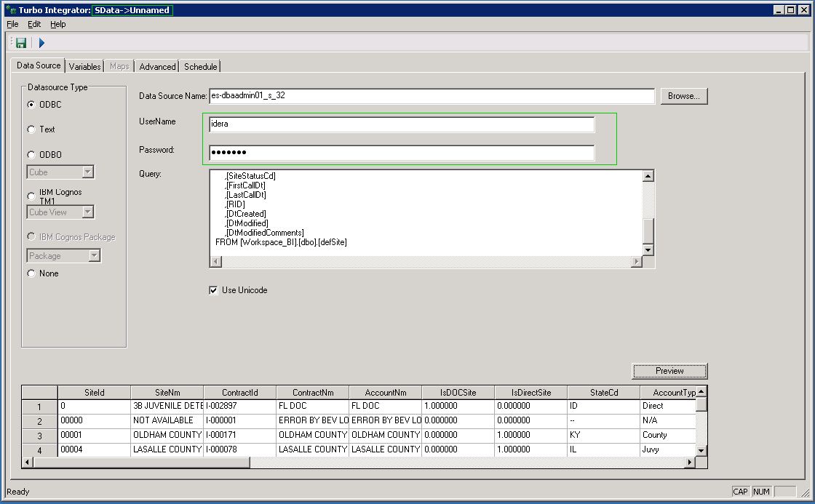Select the ODBC datasource type
This screenshot has height=504, width=815.
31,105
